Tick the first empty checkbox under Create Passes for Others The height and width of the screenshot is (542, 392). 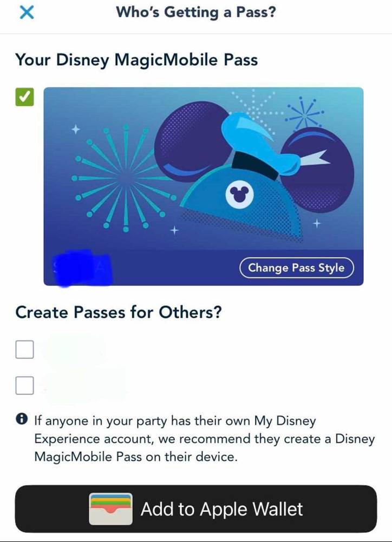pyautogui.click(x=24, y=350)
